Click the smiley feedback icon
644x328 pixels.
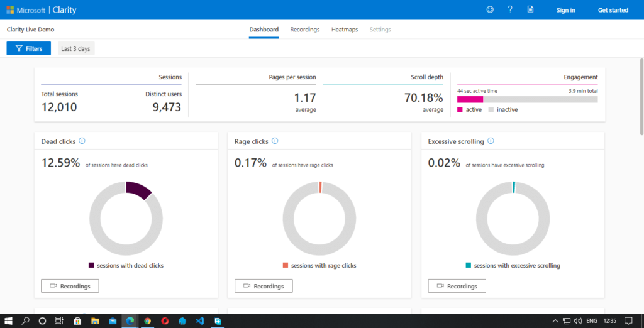(489, 9)
